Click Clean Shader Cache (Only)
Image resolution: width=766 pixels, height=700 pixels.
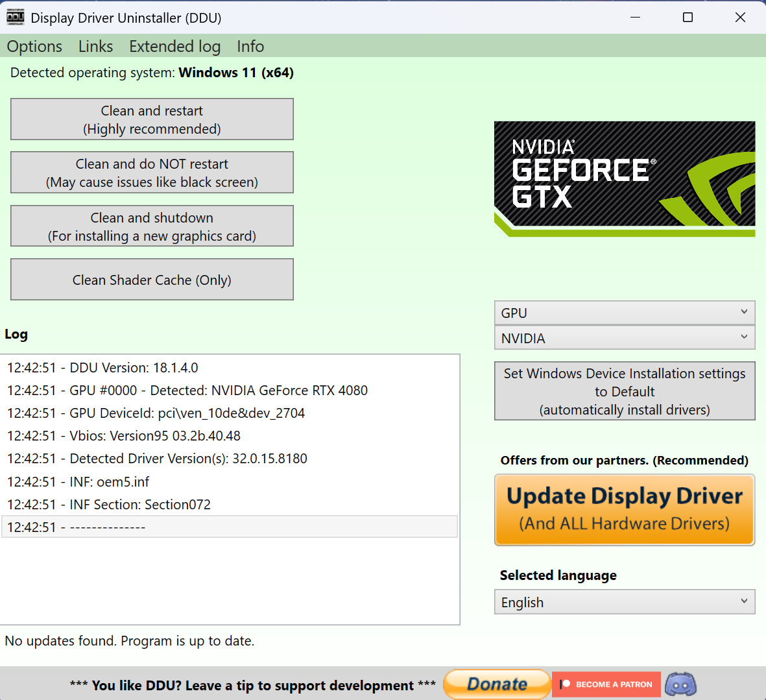click(151, 279)
